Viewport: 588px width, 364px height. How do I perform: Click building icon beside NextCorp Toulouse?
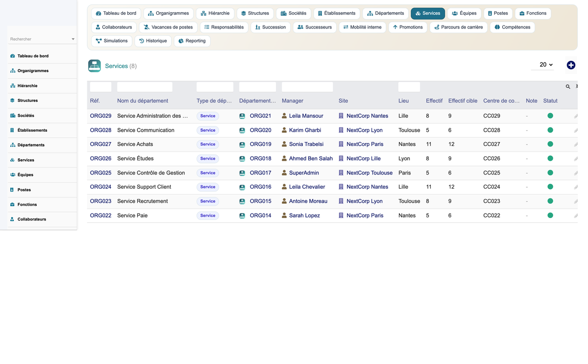click(341, 173)
